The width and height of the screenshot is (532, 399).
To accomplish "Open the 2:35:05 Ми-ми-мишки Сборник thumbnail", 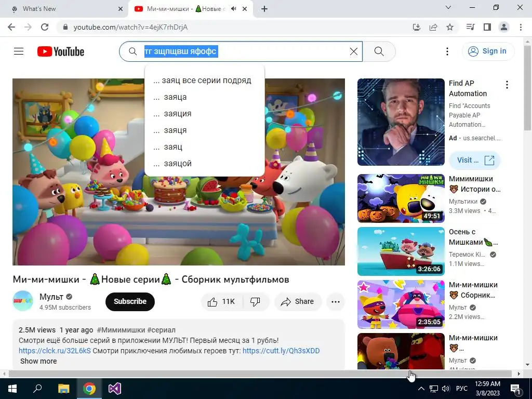I will click(401, 304).
